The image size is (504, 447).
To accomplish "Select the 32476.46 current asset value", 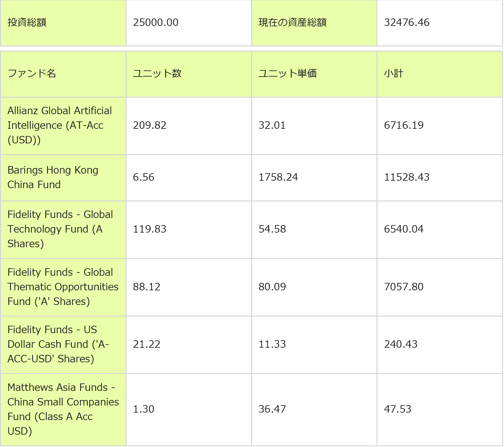I will coord(406,22).
